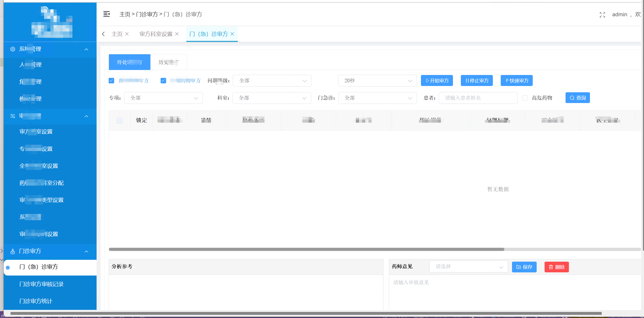Click the gear icon in the sidebar

13,49
